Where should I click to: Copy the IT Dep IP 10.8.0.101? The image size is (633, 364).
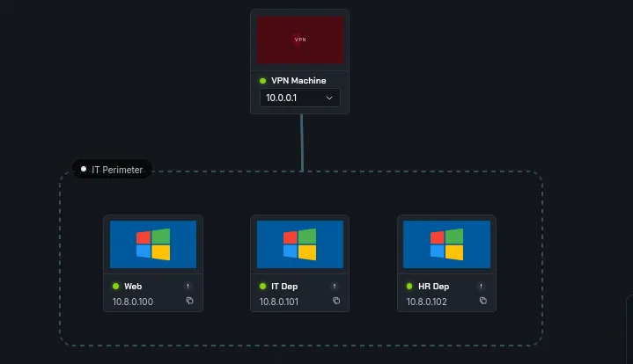(x=336, y=301)
